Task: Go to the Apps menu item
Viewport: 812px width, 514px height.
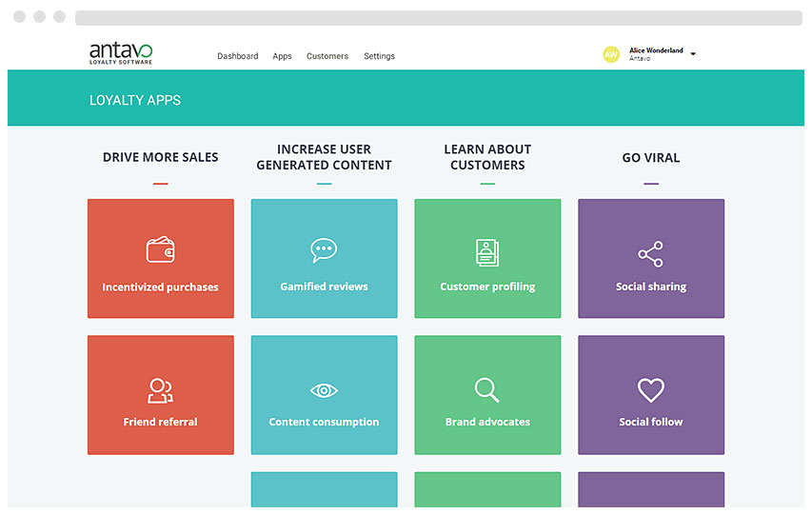Action: tap(282, 56)
